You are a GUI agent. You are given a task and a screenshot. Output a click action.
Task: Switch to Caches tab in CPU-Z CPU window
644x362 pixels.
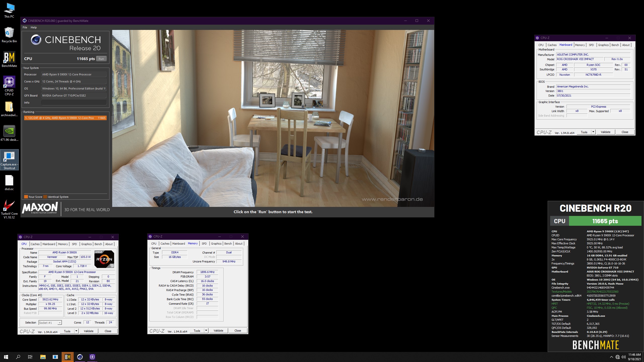tap(35, 244)
